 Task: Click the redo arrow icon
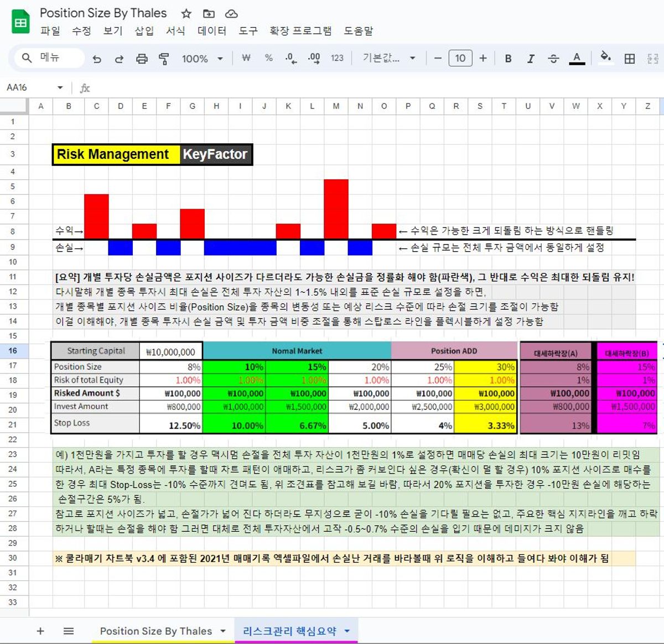tap(119, 59)
